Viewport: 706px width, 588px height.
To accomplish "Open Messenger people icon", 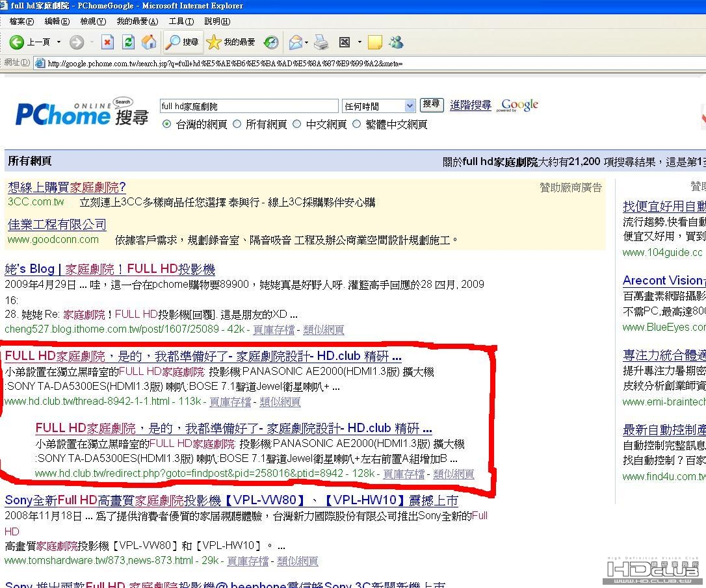I will point(396,42).
